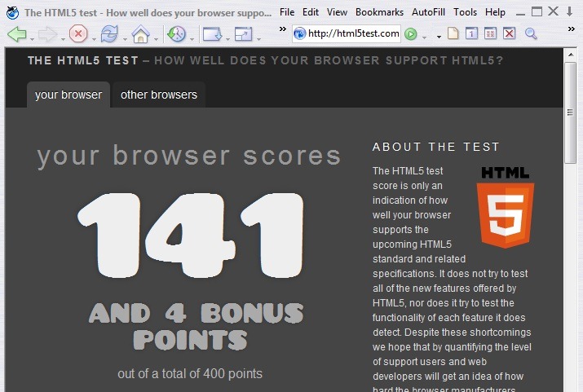This screenshot has height=392, width=583.
Task: Click 'out of a total of 400 points'
Action: pyautogui.click(x=190, y=374)
